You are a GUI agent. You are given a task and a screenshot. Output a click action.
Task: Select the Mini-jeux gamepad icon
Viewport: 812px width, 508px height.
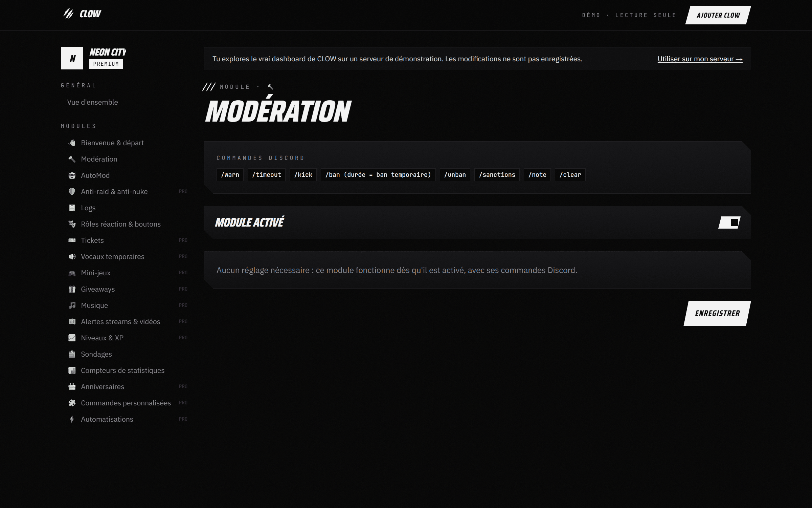pos(72,273)
